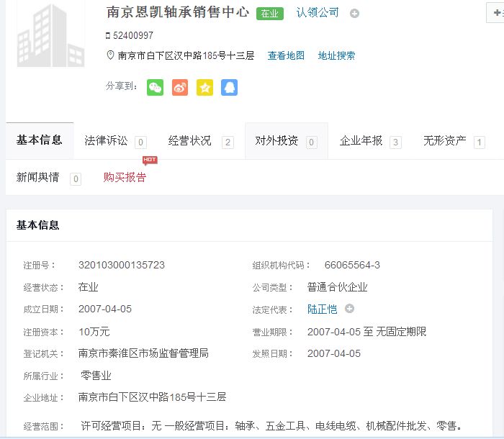Click plus icon beside 陆正恺
Viewport: 504px width, 439px height.
350,309
